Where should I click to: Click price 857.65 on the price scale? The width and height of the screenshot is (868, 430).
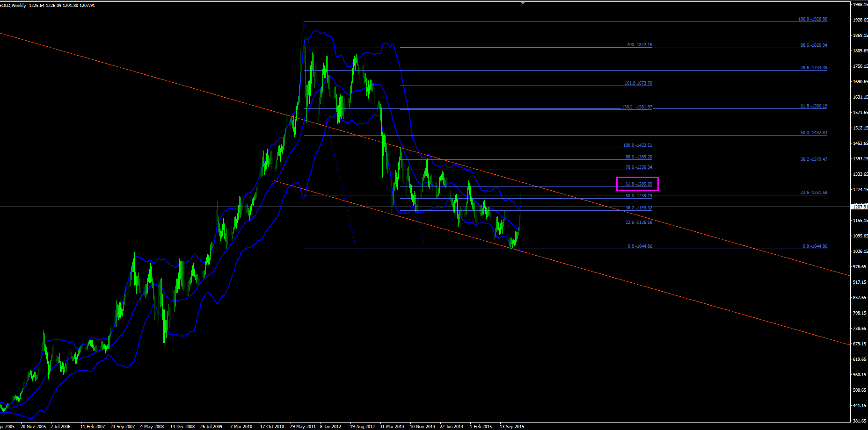861,298
